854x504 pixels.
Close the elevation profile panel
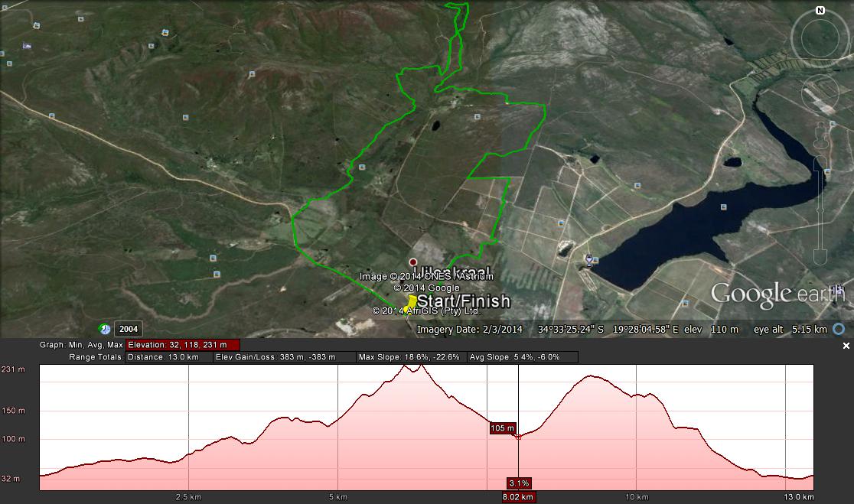point(846,346)
